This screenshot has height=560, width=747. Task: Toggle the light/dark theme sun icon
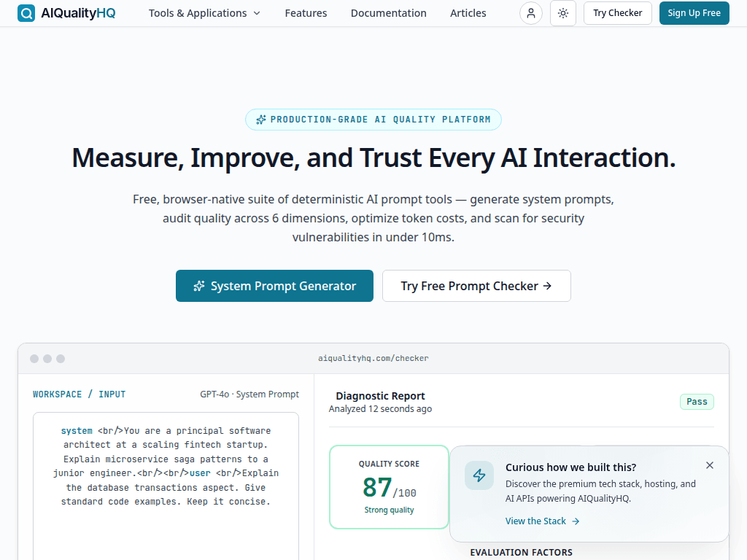(x=563, y=13)
